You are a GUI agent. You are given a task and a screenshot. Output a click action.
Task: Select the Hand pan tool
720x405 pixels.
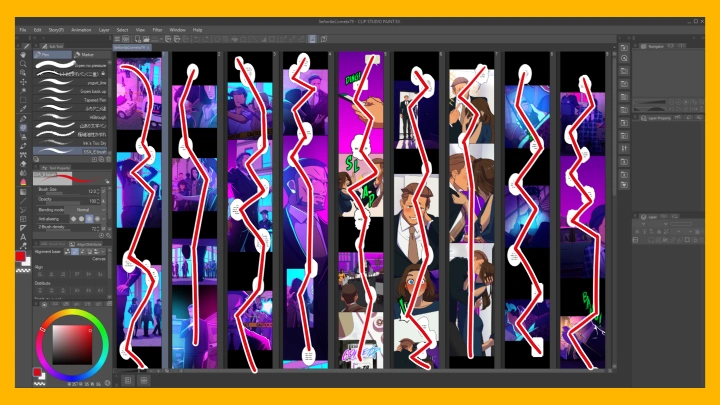24,55
